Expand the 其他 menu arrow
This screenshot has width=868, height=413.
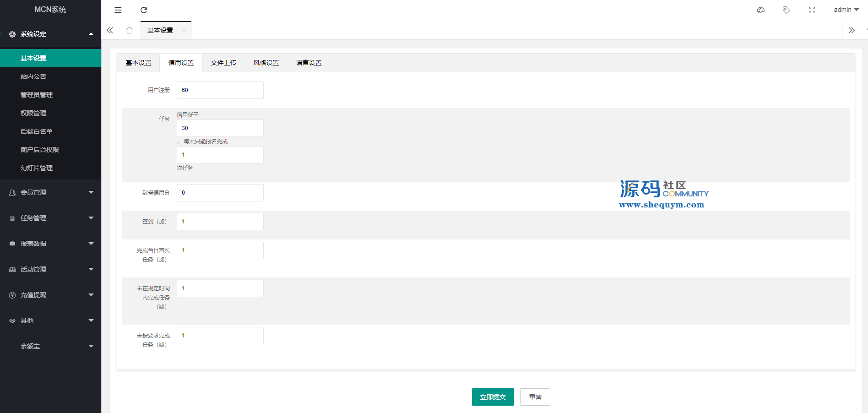[91, 321]
